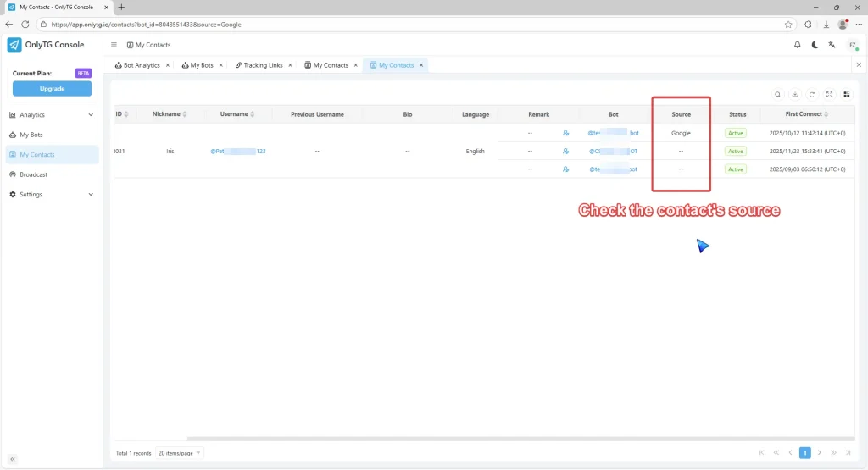Viewport: 868px width, 470px height.
Task: Go back with browser back arrow
Action: click(x=8, y=25)
